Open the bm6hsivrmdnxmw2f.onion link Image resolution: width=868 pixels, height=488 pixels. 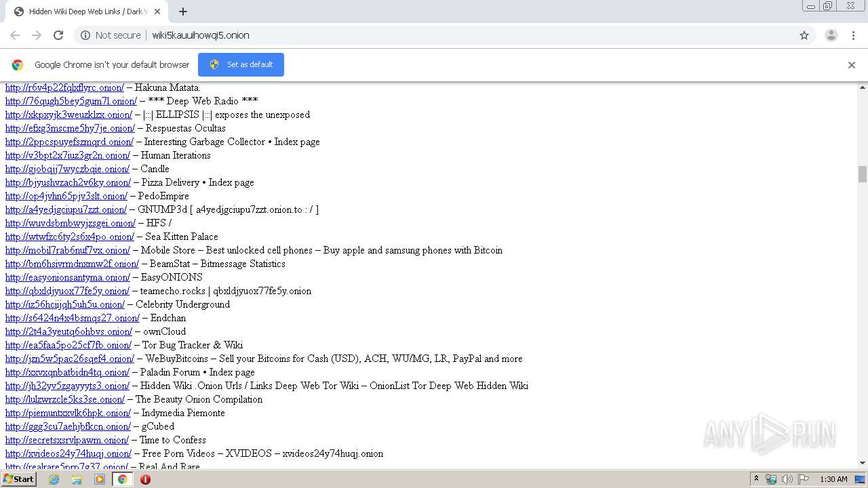[72, 264]
